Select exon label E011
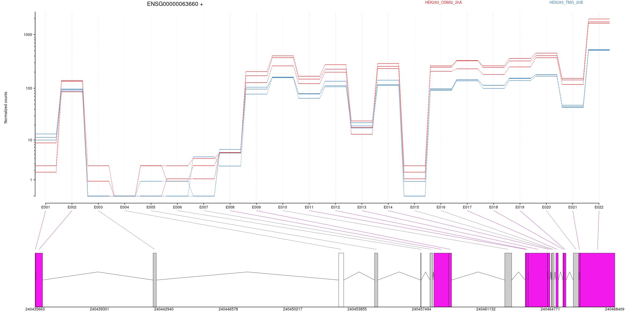Screen dimensions: 644x322 coord(309,207)
